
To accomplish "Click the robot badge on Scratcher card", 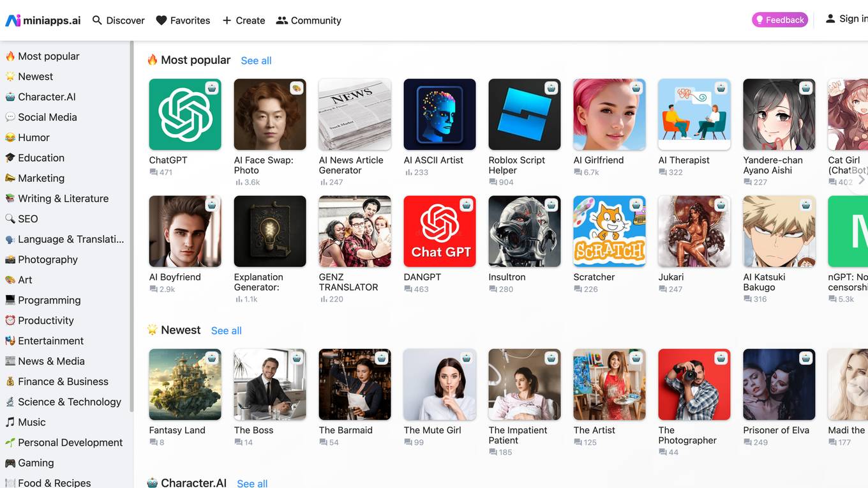I will tap(636, 205).
